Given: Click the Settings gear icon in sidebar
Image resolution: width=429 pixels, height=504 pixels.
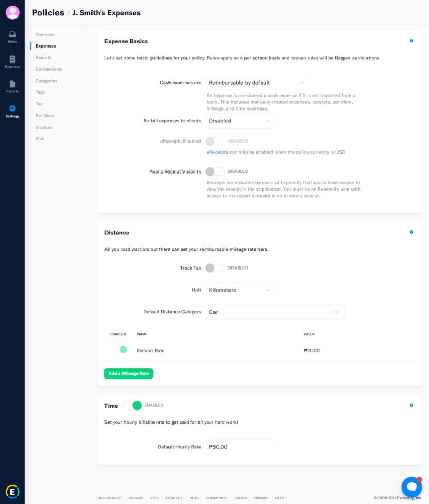Looking at the screenshot, I should click(x=12, y=108).
